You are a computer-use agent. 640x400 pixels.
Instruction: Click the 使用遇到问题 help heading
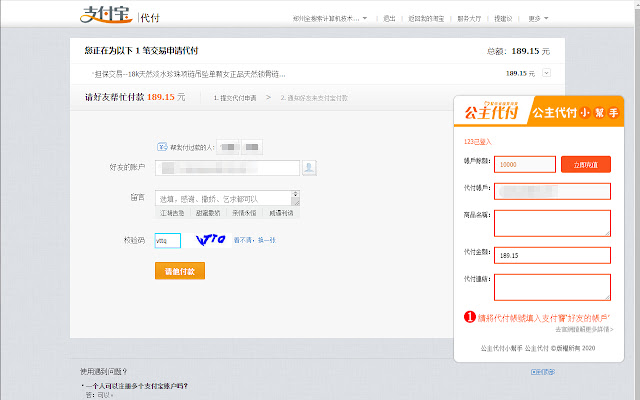pyautogui.click(x=104, y=371)
